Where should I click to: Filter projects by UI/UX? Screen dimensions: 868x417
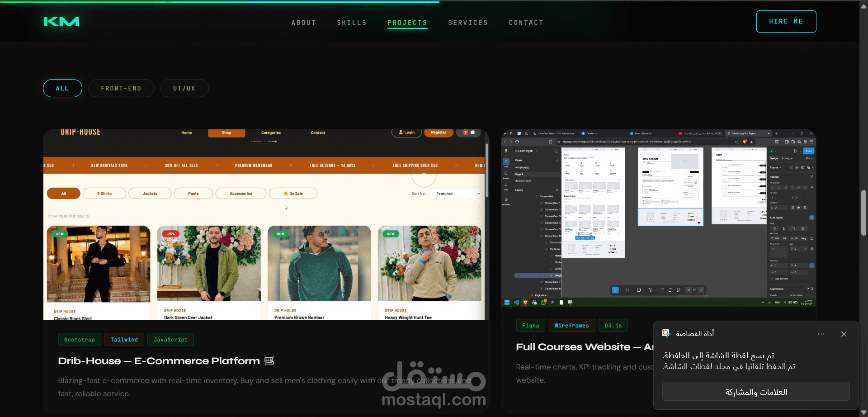point(184,88)
